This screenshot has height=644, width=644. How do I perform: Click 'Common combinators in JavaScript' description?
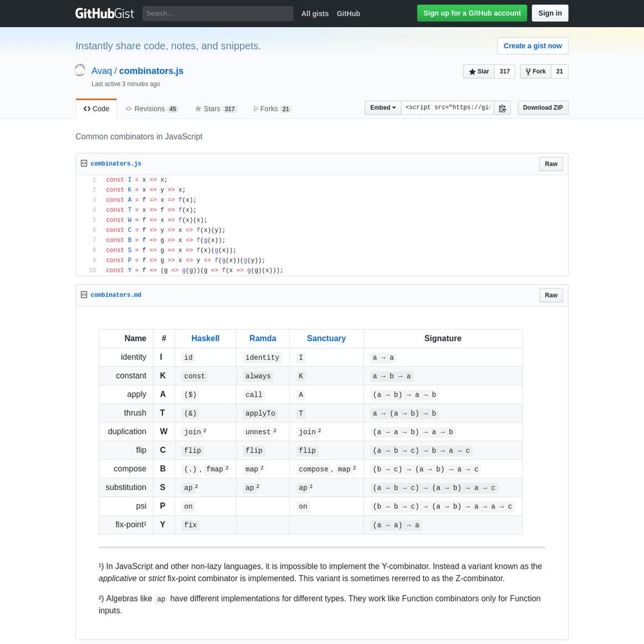pos(139,137)
